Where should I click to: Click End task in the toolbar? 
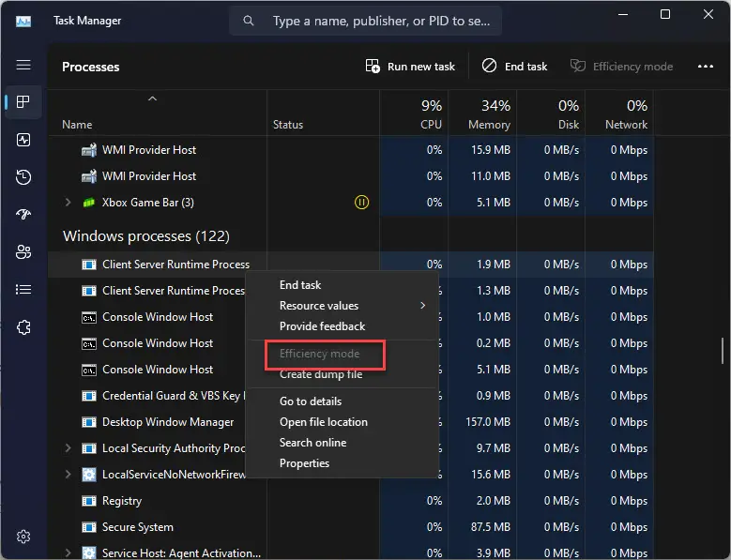[514, 67]
